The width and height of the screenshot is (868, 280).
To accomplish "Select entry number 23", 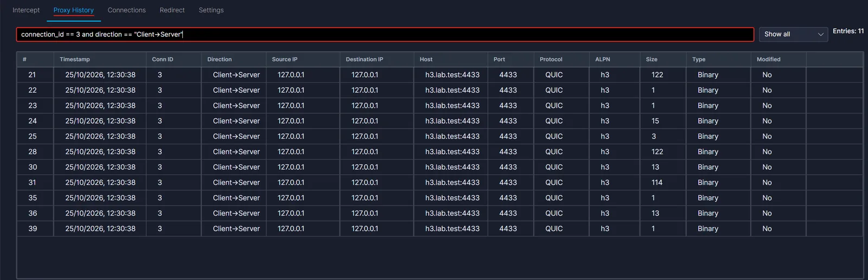I will (439, 106).
